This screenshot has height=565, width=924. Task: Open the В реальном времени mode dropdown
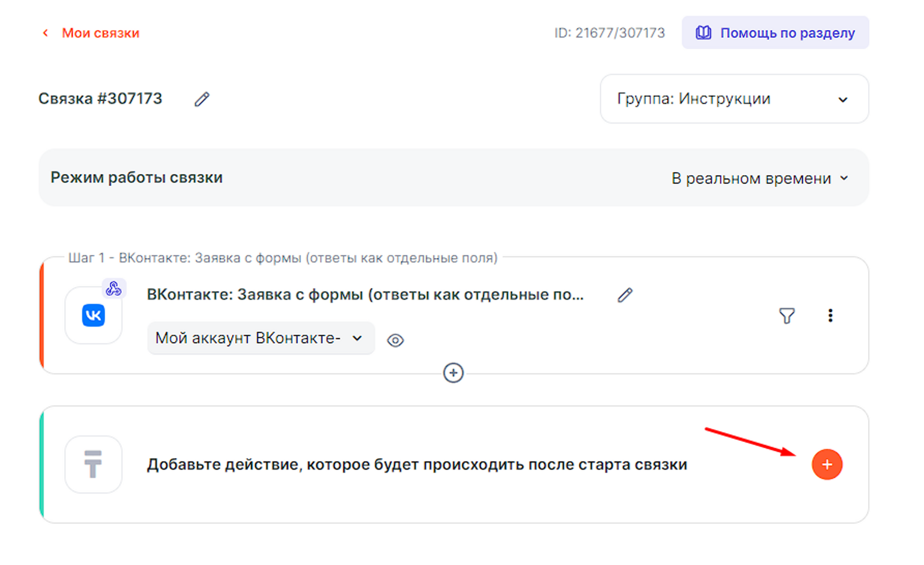point(759,179)
